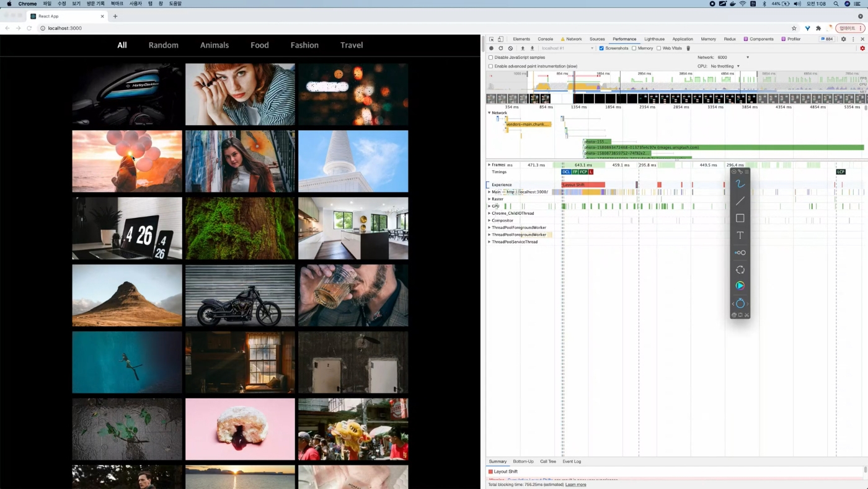Filter gallery by Fashion
868x489 pixels.
(x=304, y=45)
